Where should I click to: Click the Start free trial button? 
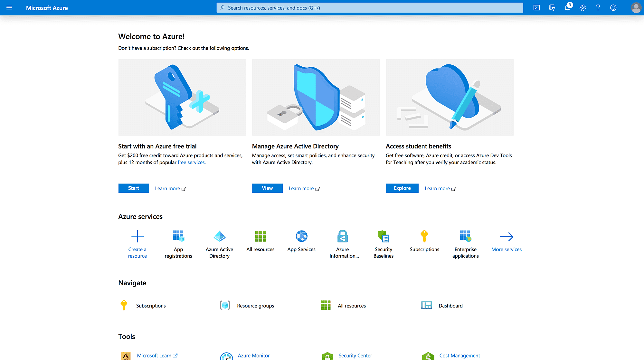pyautogui.click(x=134, y=188)
